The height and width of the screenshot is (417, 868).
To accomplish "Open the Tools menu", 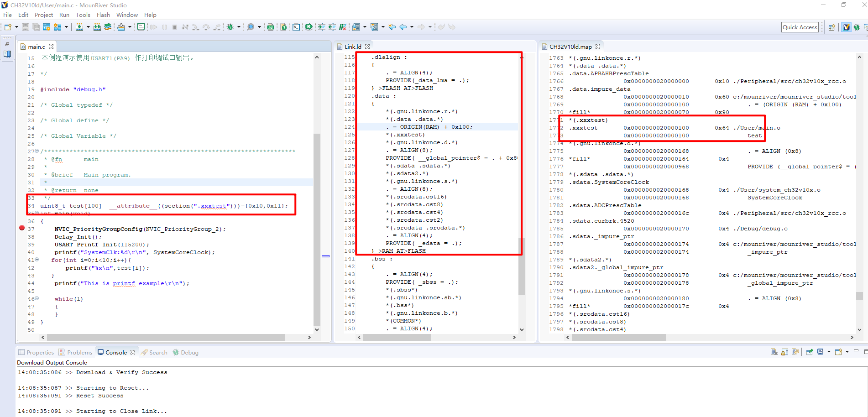I will pos(83,15).
